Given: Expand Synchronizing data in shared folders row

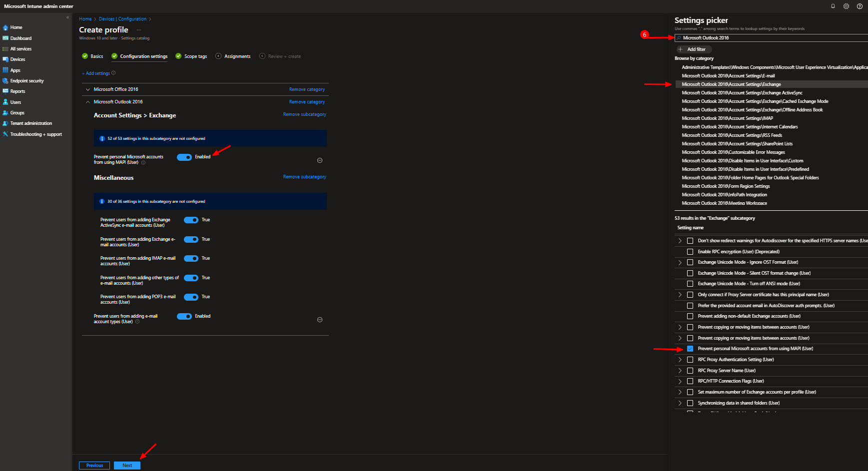Looking at the screenshot, I should point(680,403).
